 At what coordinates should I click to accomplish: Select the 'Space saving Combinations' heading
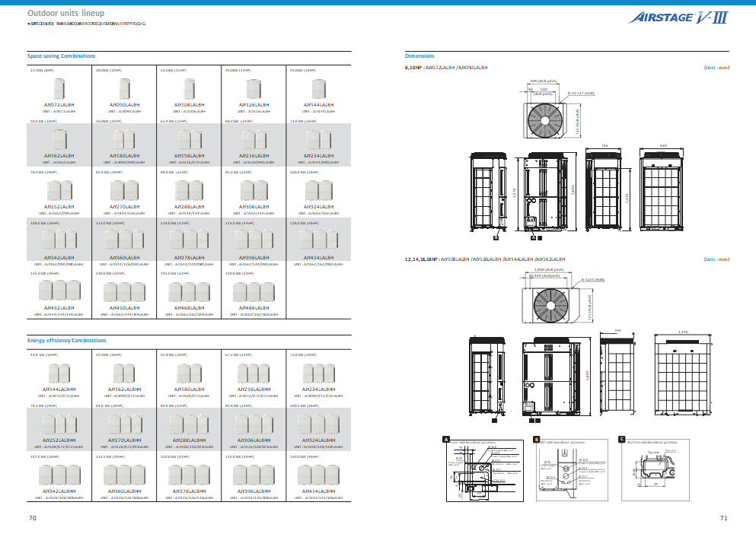tap(61, 56)
